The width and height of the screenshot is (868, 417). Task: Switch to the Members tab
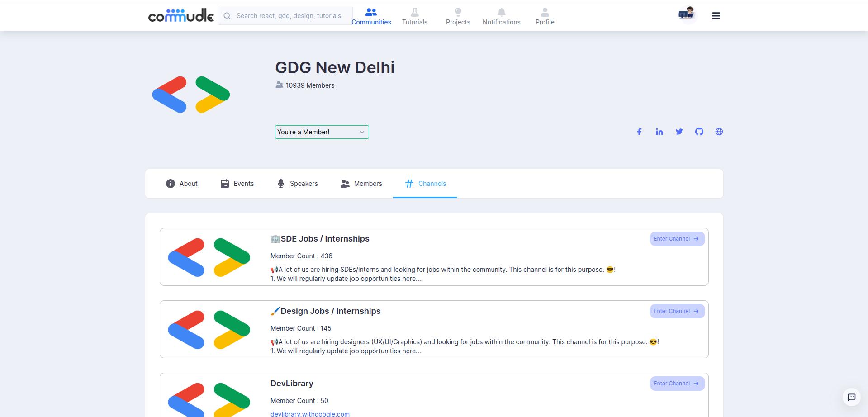click(361, 184)
